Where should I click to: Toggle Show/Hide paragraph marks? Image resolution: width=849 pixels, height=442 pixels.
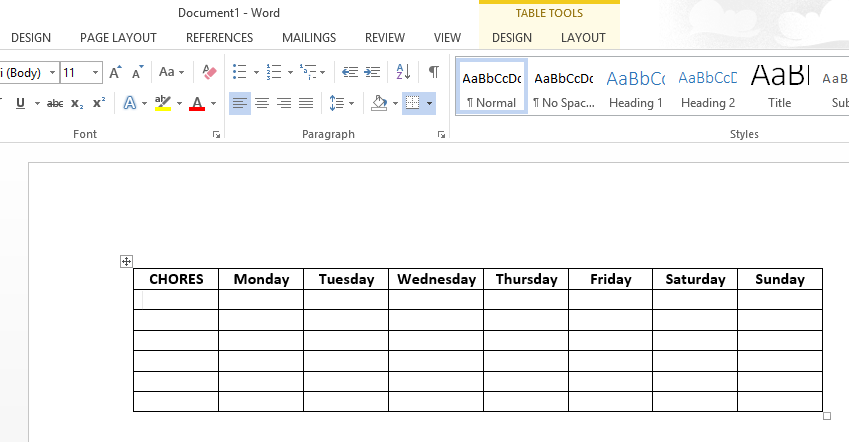pos(433,72)
